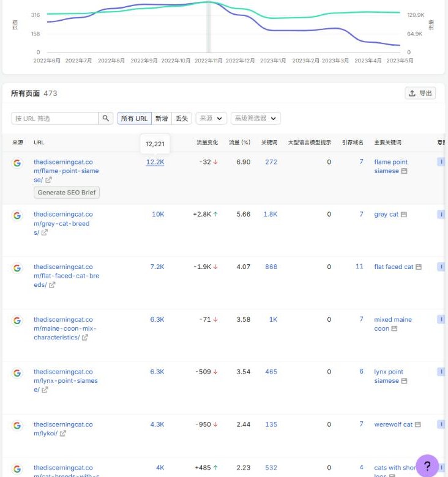Click intent badge in flame-point-siamese row
Viewport: 448px width, 477px height.
click(441, 162)
